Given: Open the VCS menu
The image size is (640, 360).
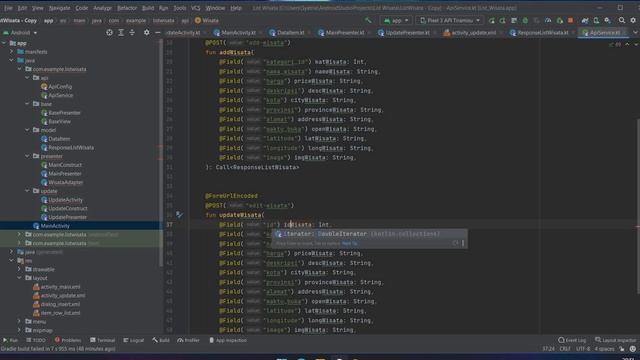Looking at the screenshot, I should (196, 8).
